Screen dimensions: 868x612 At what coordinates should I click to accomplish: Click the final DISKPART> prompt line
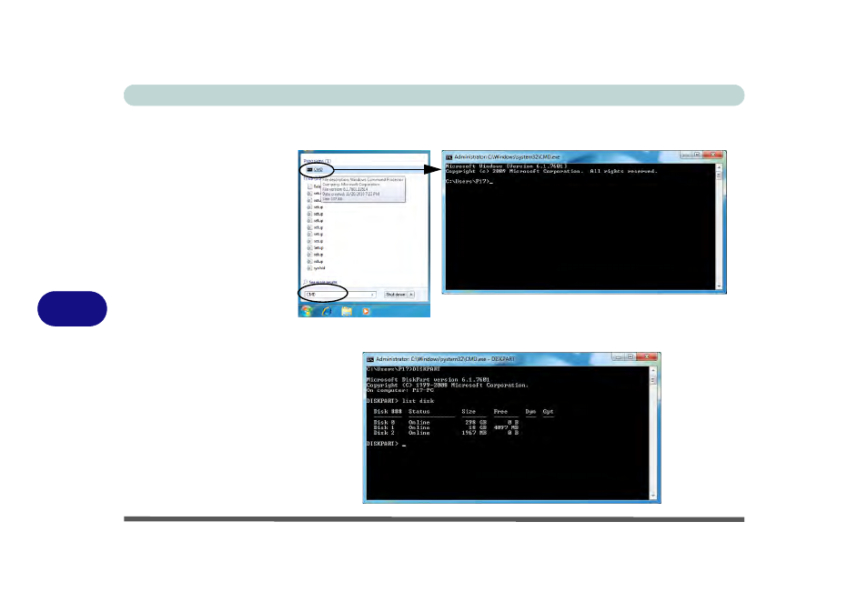click(387, 444)
